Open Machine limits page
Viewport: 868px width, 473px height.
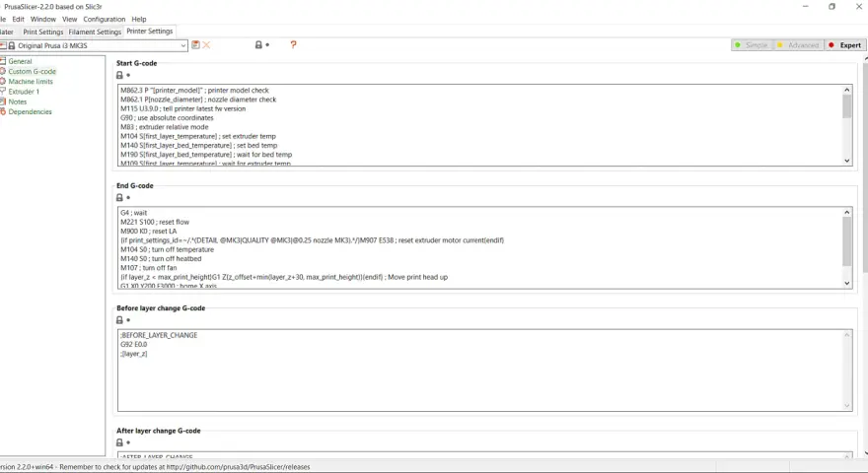pyautogui.click(x=31, y=82)
